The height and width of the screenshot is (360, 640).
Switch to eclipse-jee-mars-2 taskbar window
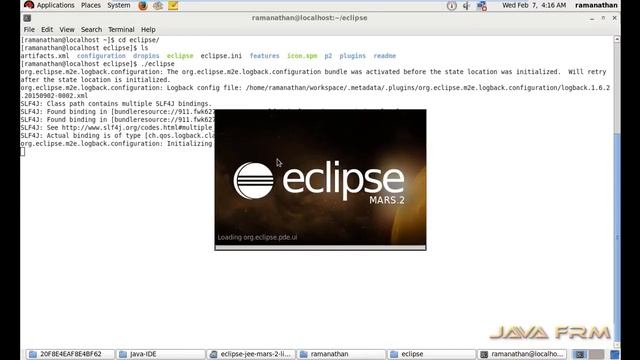(x=251, y=354)
